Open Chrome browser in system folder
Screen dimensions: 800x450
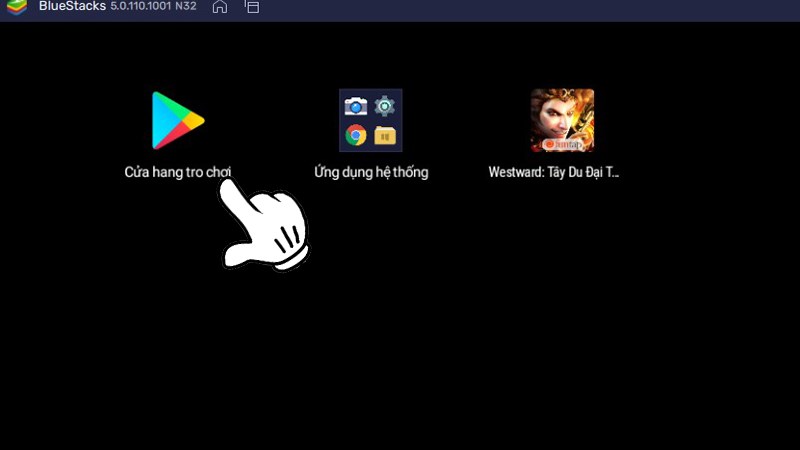(x=356, y=135)
